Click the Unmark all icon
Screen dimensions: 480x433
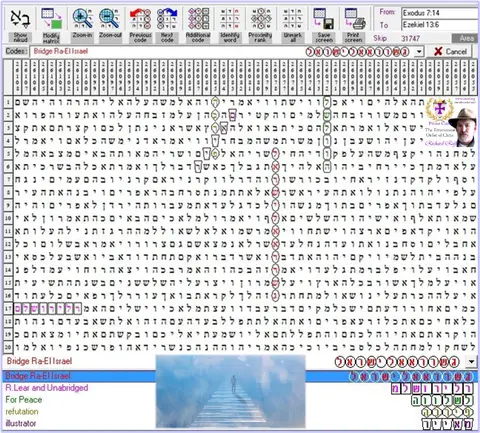pos(292,19)
